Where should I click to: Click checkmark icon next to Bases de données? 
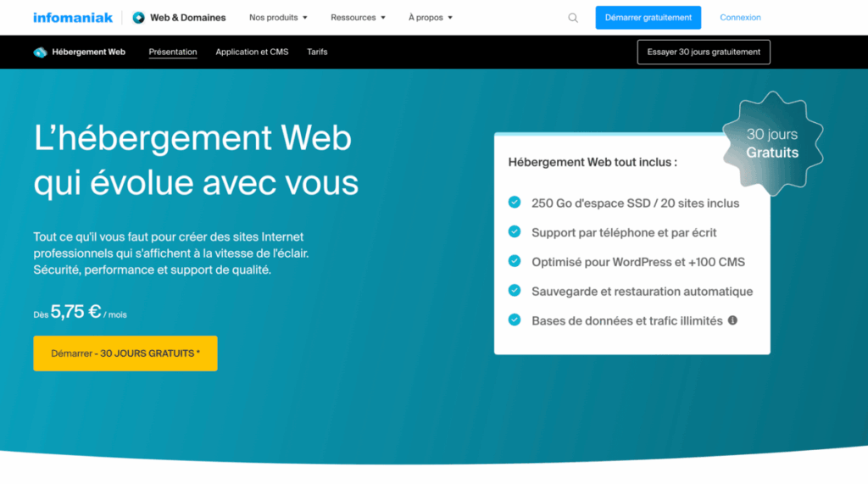point(515,320)
